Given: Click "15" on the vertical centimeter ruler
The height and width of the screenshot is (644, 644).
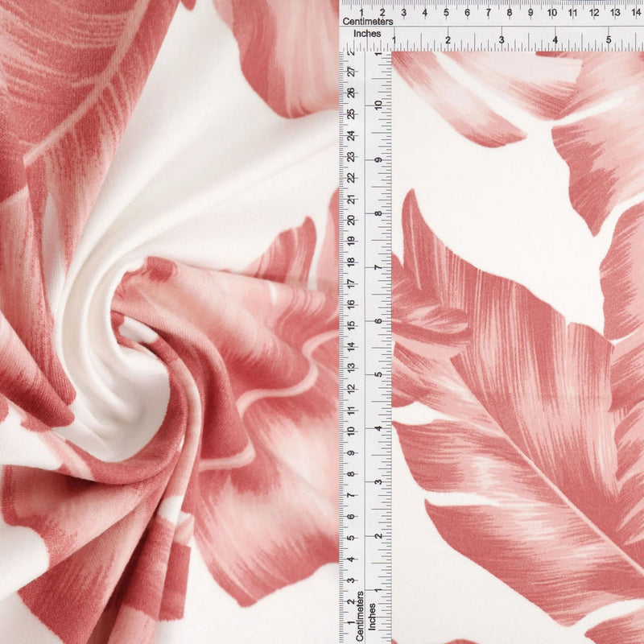Looking at the screenshot, I should pos(352,326).
